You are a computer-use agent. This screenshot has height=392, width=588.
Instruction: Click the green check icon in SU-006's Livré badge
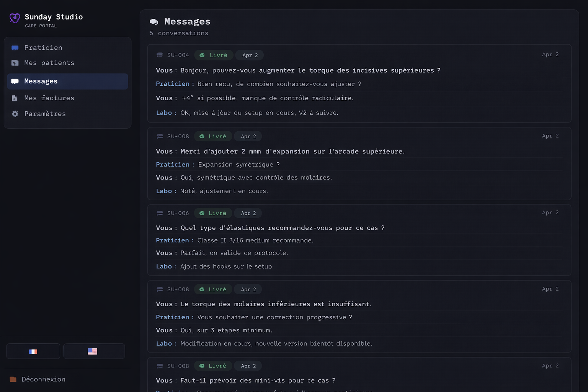202,213
